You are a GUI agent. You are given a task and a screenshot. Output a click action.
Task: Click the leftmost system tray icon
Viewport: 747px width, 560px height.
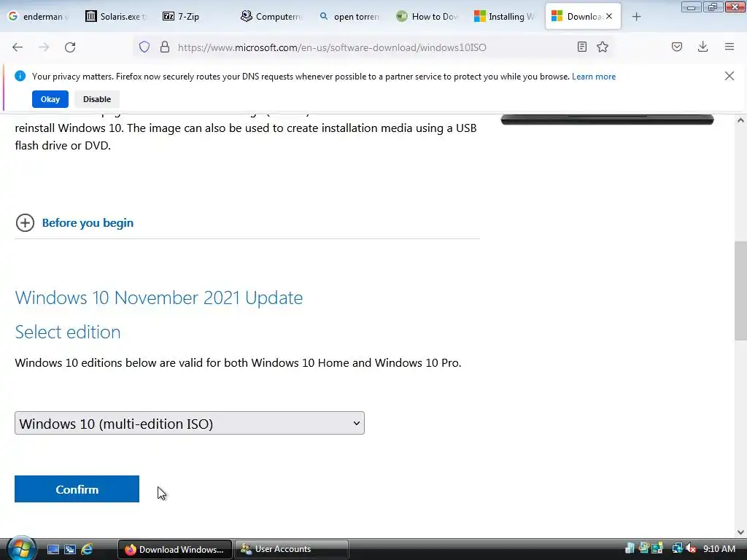[x=630, y=548]
